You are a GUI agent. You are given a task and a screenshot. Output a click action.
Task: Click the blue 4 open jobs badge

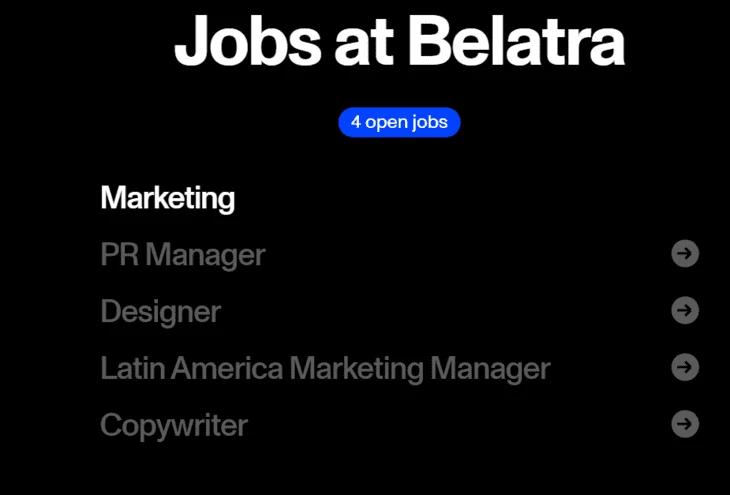[x=399, y=122]
